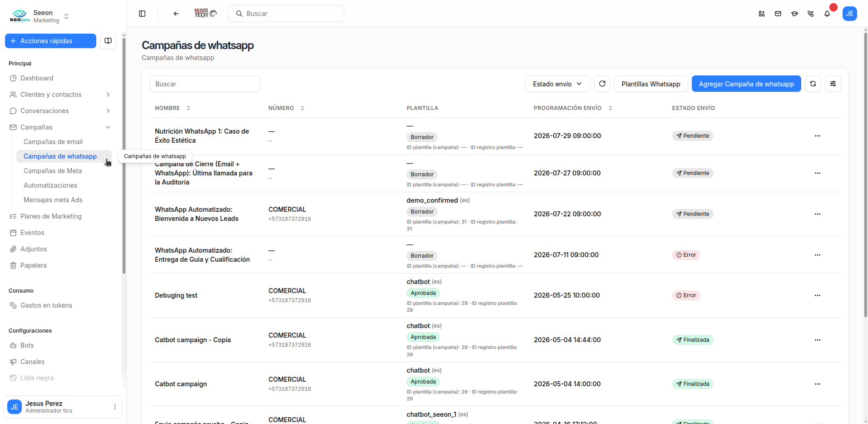
Task: Open the JE profile avatar in the top bar
Action: [850, 14]
